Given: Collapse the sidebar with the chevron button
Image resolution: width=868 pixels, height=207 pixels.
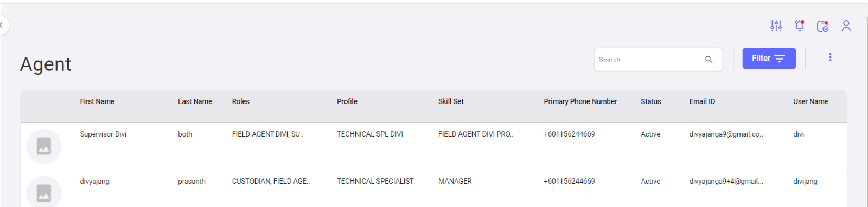Looking at the screenshot, I should 2,25.
